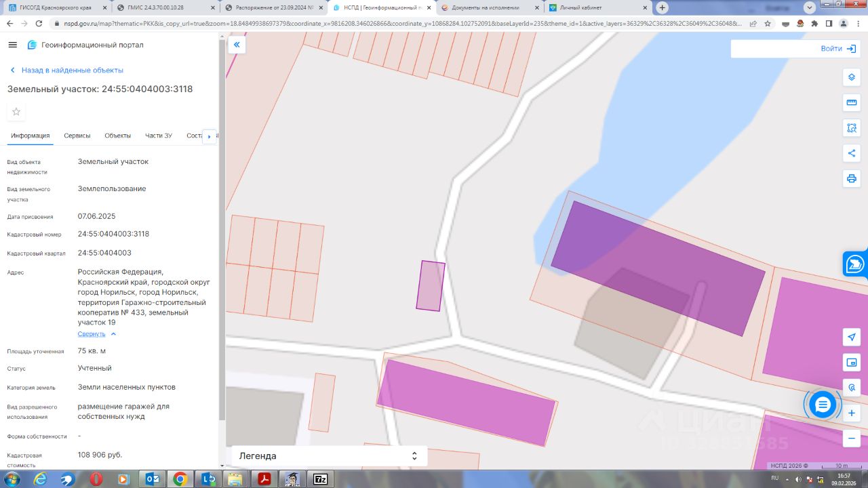Screen dimensions: 868x488
Task: Open the browser tab search dropdown
Action: (809, 7)
